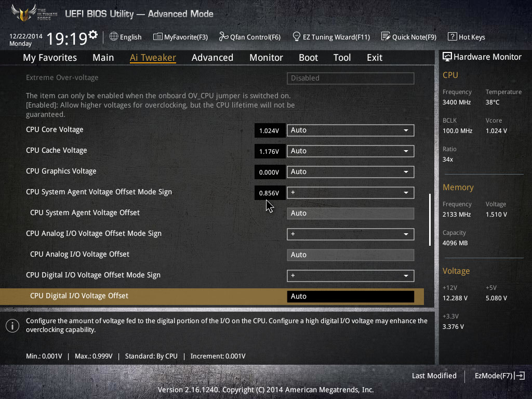532x399 pixels.
Task: Click the clock settings gear icon
Action: pyautogui.click(x=93, y=35)
